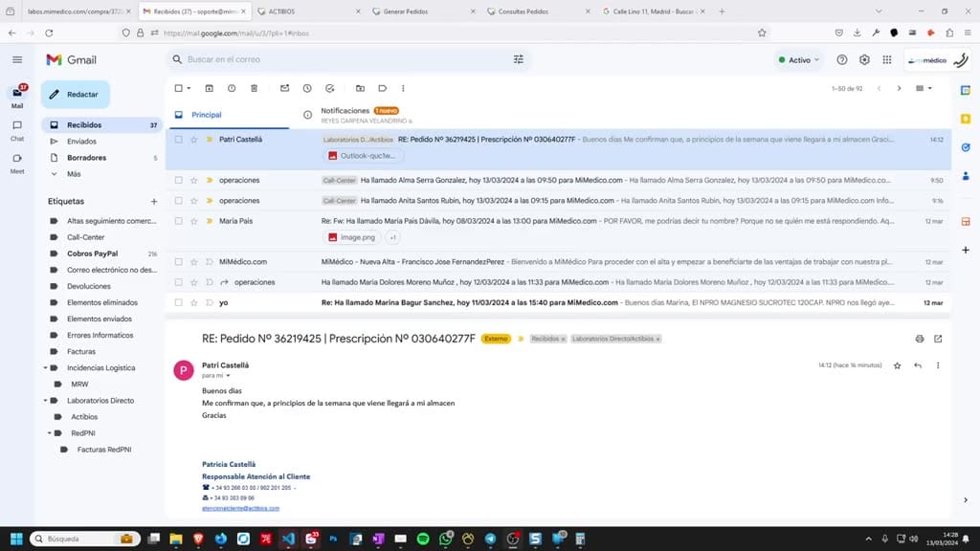Select checkbox for Patri Castellà email
Screen dimensions: 980x551
pyautogui.click(x=179, y=140)
